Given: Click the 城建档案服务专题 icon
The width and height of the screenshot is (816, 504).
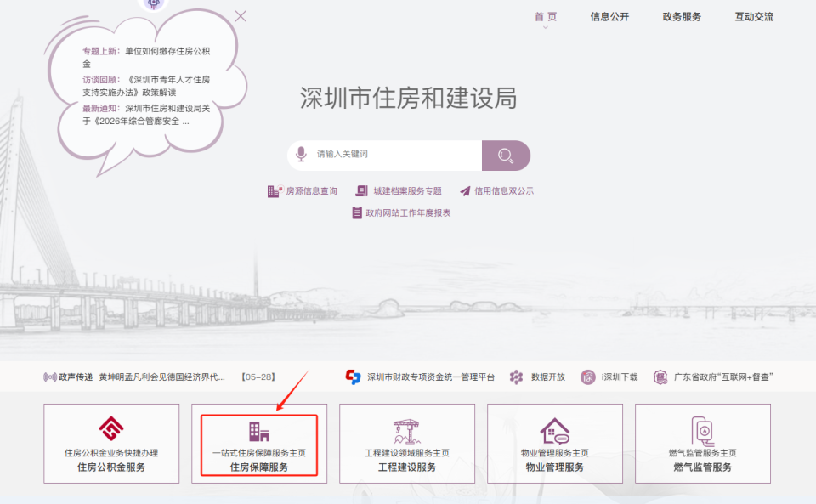Looking at the screenshot, I should click(362, 191).
